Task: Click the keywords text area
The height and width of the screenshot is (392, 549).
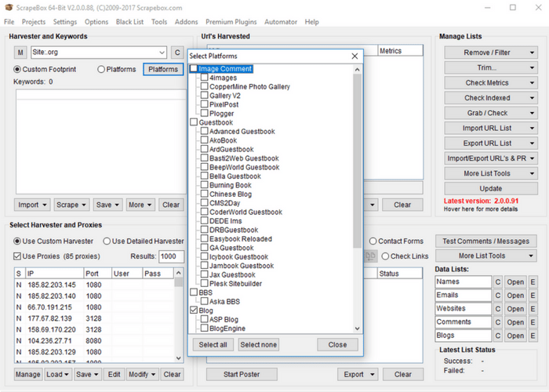Action: point(101,142)
